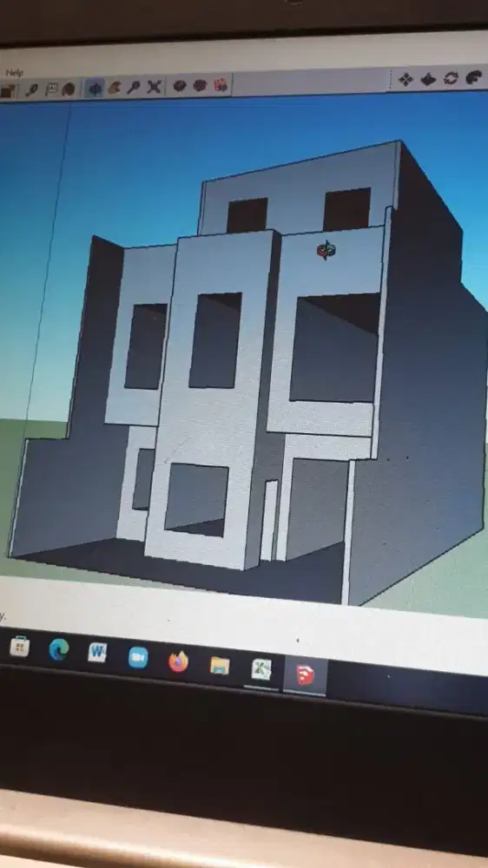Click the Zoom Extents crossed-arrows icon
The height and width of the screenshot is (868, 488).
point(154,87)
